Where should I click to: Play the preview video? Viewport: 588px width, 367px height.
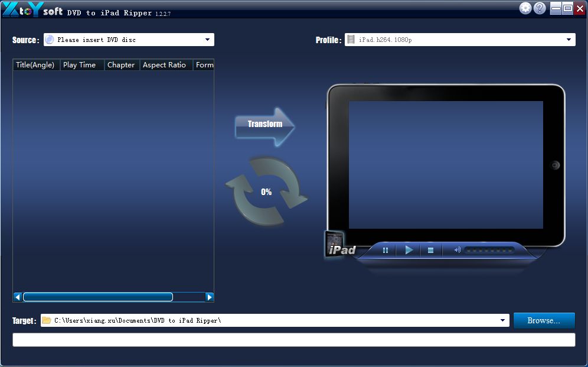(409, 250)
